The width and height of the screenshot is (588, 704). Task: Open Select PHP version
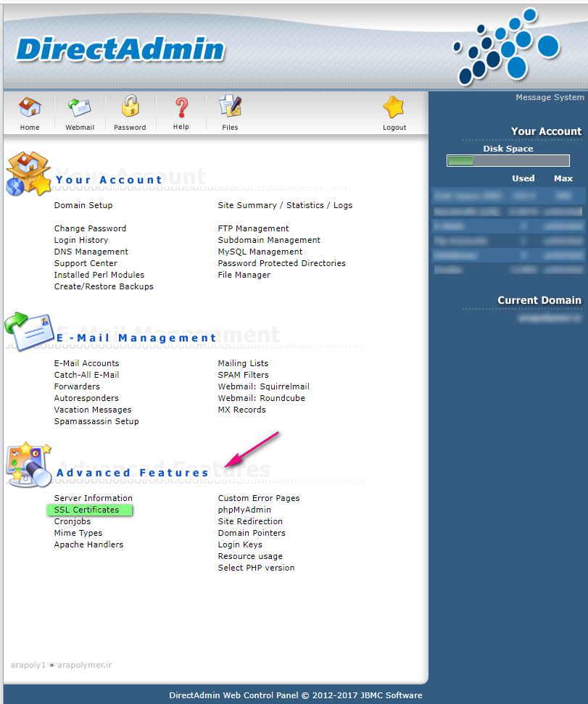[256, 568]
